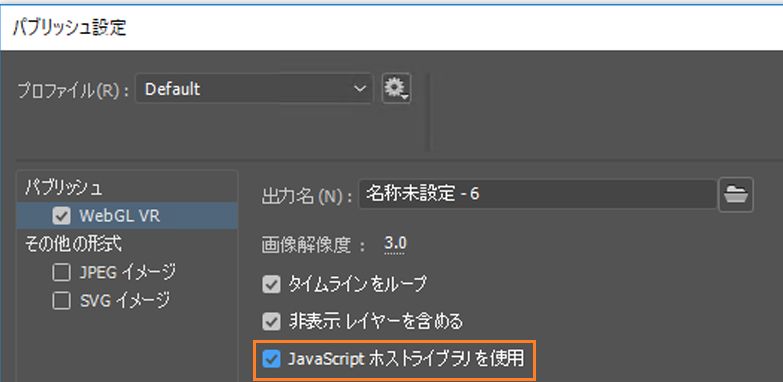Click the プロファイル(R) label
Image resolution: width=783 pixels, height=382 pixels.
[73, 90]
